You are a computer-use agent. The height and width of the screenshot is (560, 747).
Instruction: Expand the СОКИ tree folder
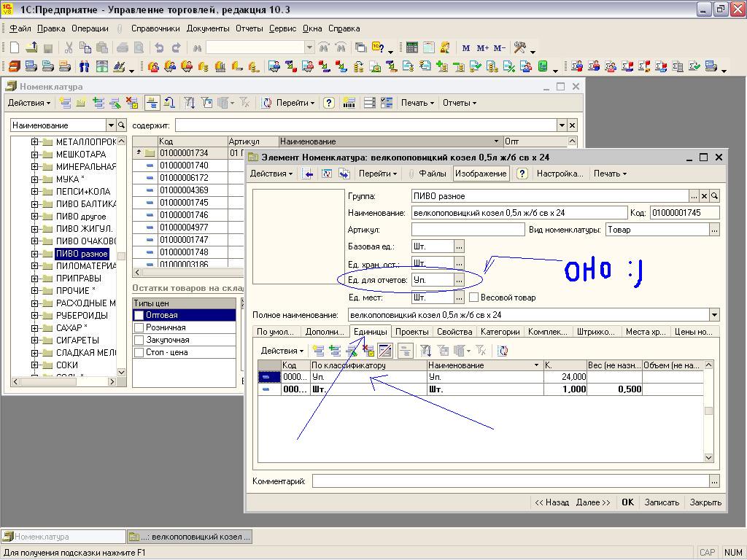click(34, 365)
